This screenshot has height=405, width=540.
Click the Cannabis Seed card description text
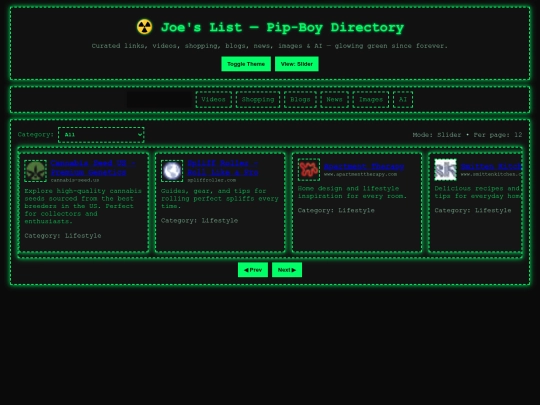pyautogui.click(x=83, y=206)
